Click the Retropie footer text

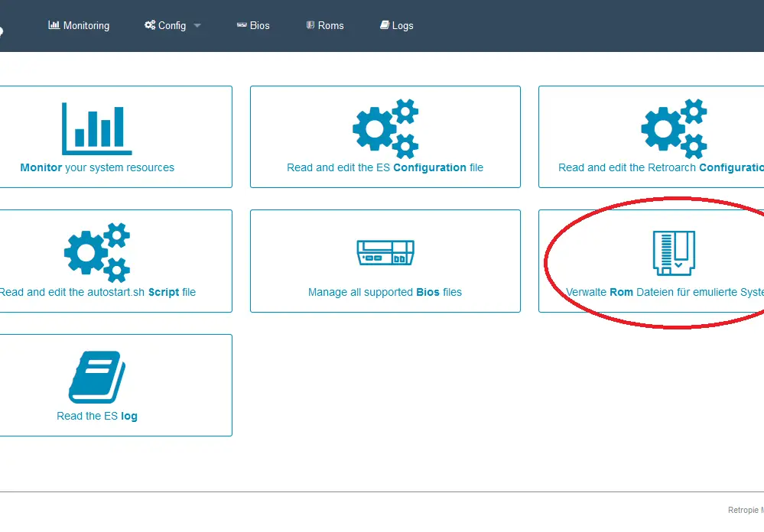pyautogui.click(x=746, y=510)
